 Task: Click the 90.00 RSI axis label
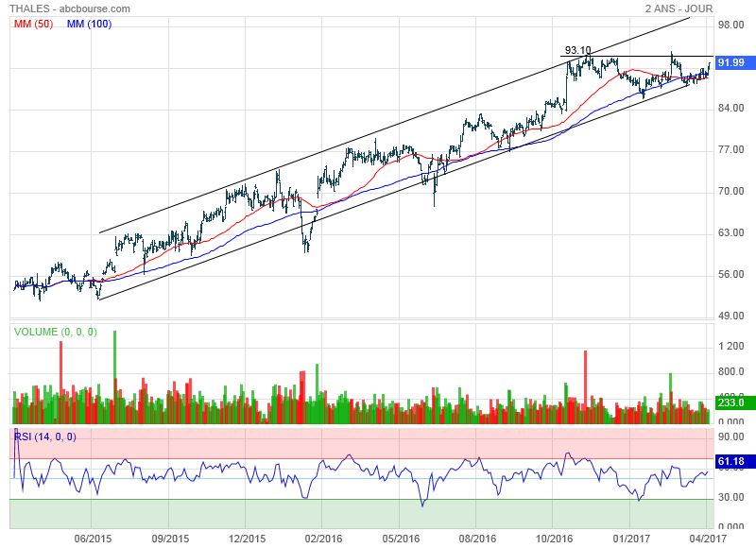coord(732,437)
